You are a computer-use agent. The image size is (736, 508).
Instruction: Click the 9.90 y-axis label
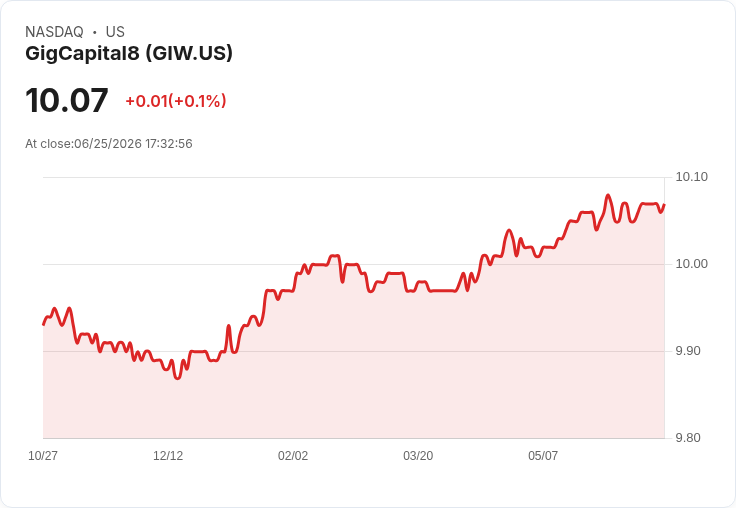point(688,351)
